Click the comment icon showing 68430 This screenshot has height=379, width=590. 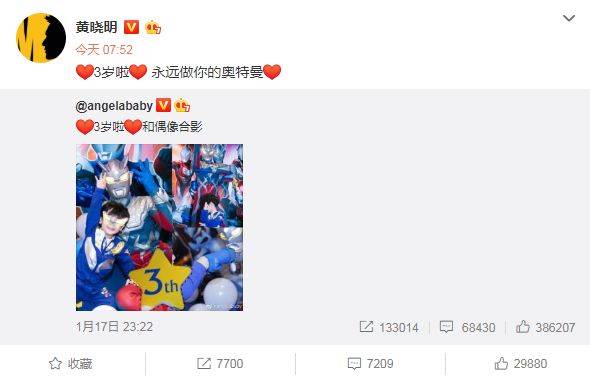click(446, 327)
